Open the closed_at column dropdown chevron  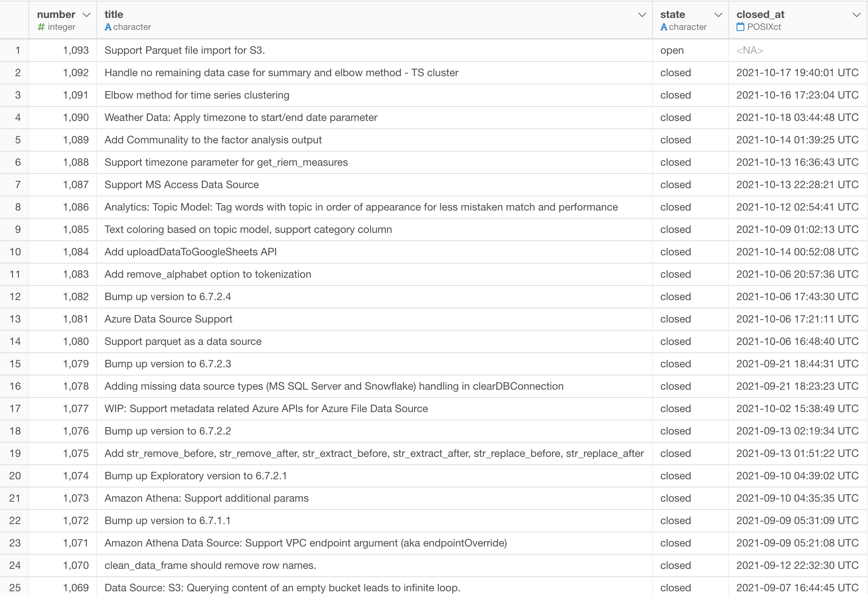(x=856, y=15)
